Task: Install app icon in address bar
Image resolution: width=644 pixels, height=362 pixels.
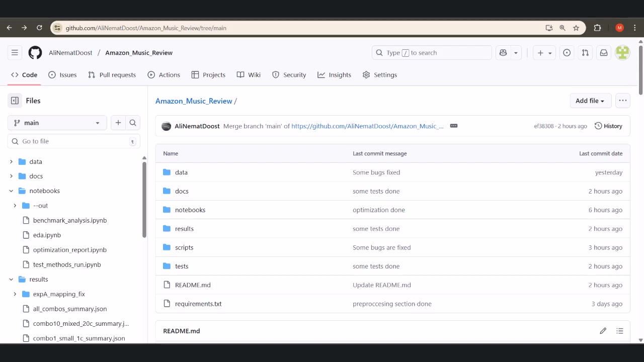Action: tap(549, 28)
